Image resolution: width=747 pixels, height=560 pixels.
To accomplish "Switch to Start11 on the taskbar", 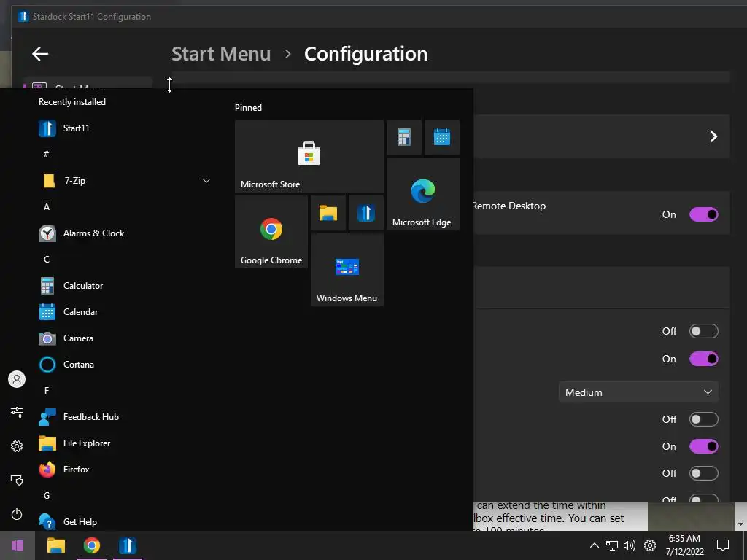I will (128, 545).
